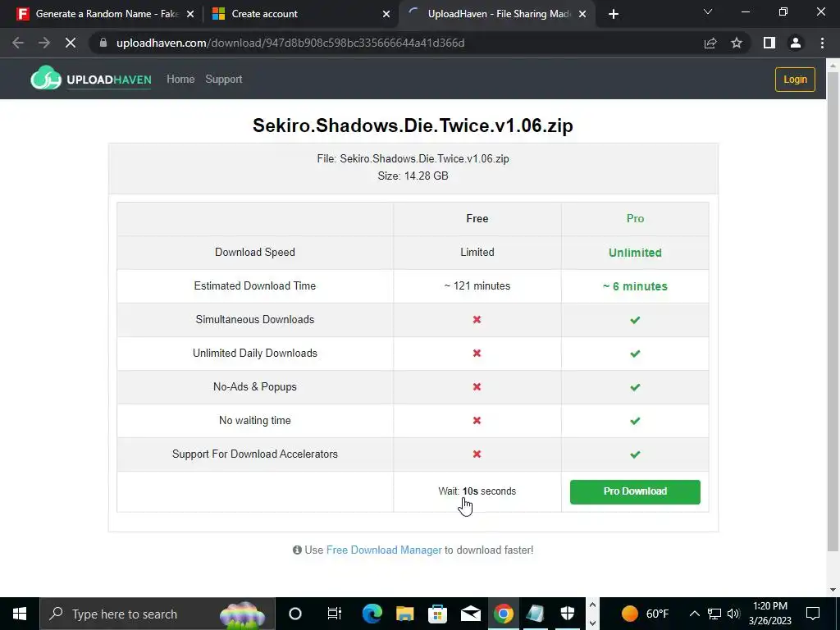The width and height of the screenshot is (840, 630).
Task: Open Cortana circle icon on taskbar
Action: click(x=295, y=614)
